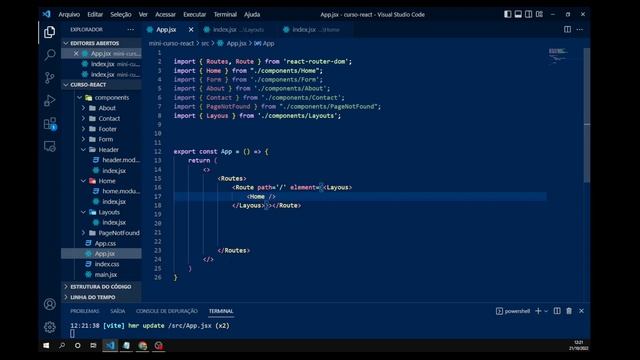The width and height of the screenshot is (640, 360).
Task: Open the Manage gear settings
Action: tap(49, 327)
